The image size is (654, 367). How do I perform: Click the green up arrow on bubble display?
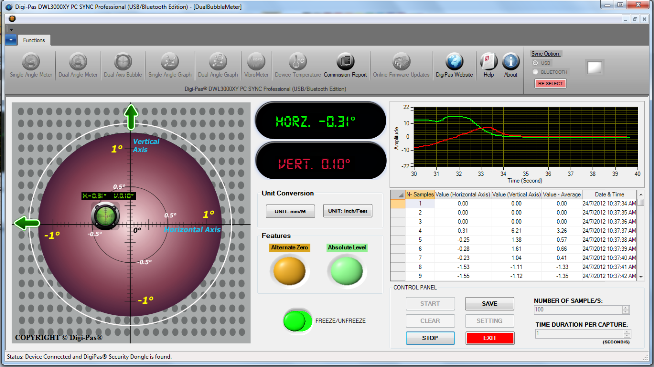(131, 116)
